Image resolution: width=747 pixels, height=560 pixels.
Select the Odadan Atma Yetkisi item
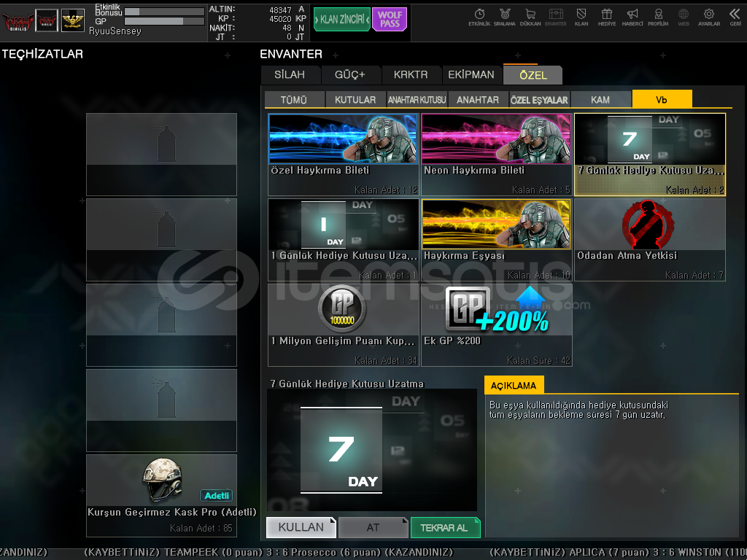650,239
